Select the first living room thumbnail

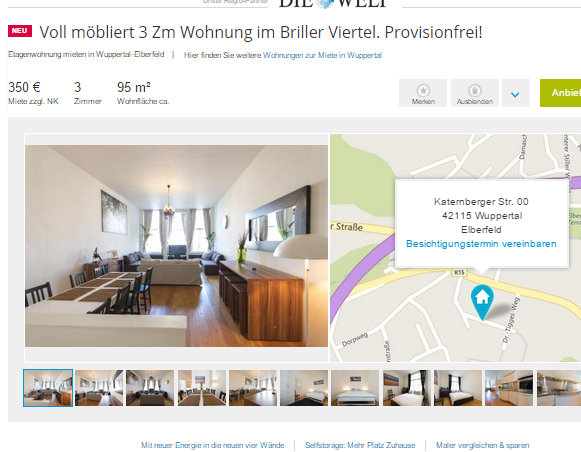[48, 388]
